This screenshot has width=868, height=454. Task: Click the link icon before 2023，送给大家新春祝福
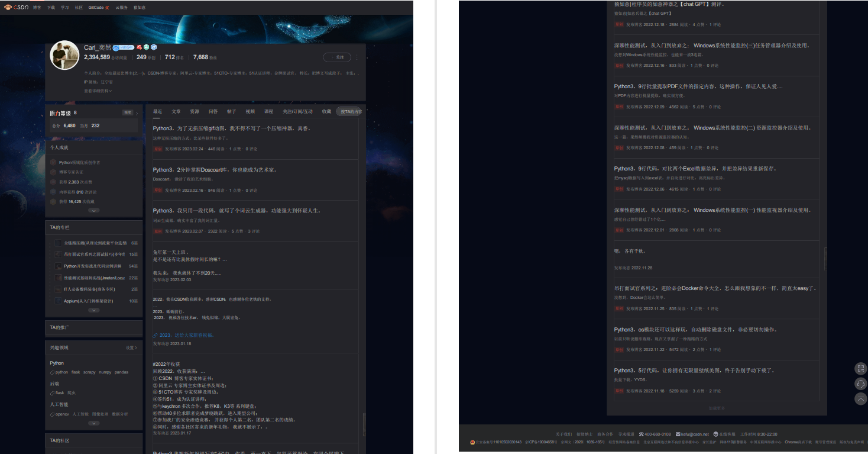click(155, 335)
